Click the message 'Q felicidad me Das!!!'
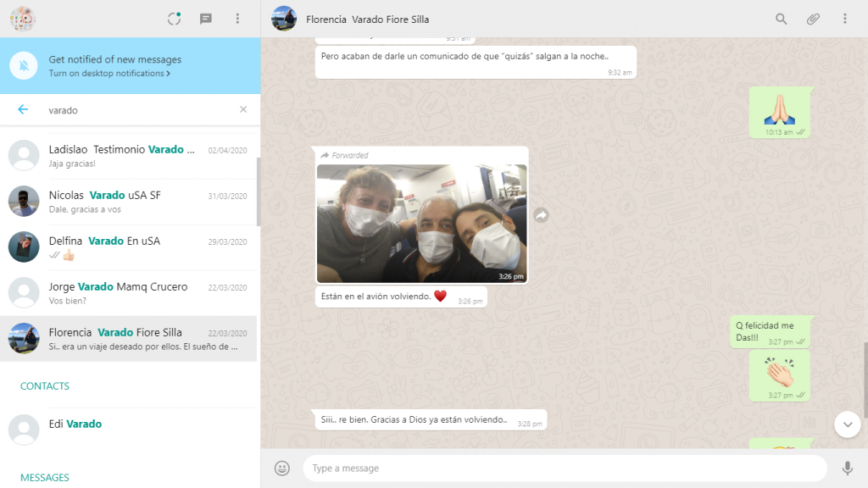 (x=771, y=332)
